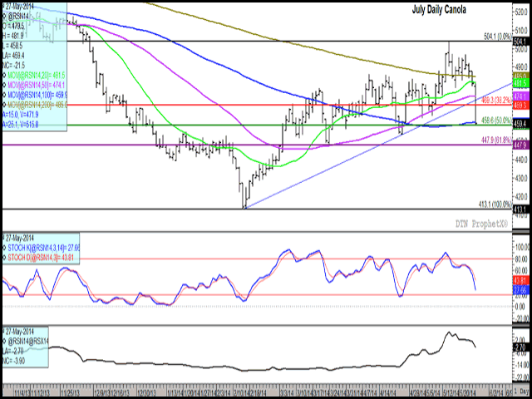Select the 'O = 479.5' open value
Image resolution: width=532 pixels, height=399 pixels.
pos(13,26)
